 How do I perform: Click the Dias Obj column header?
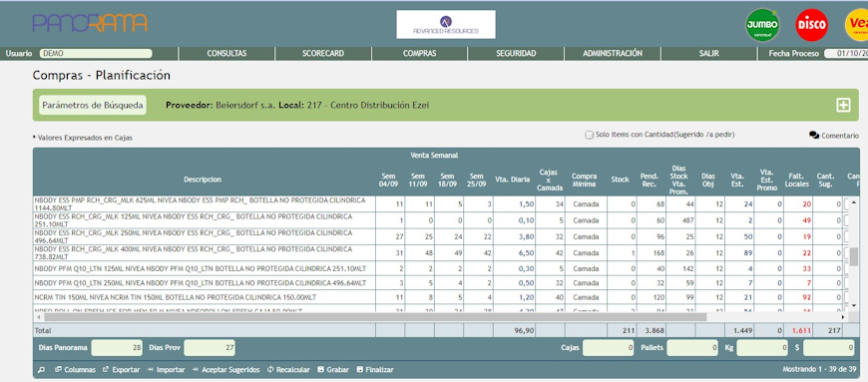coord(708,180)
